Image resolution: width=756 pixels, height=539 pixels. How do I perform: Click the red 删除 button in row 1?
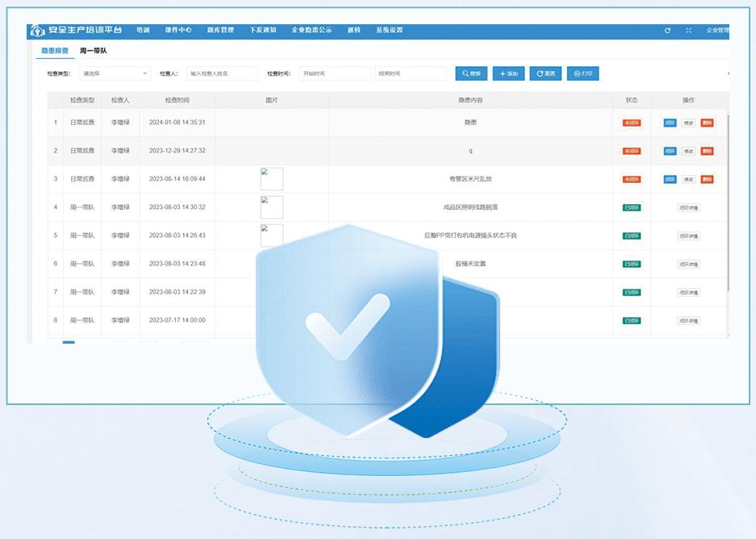tap(707, 123)
